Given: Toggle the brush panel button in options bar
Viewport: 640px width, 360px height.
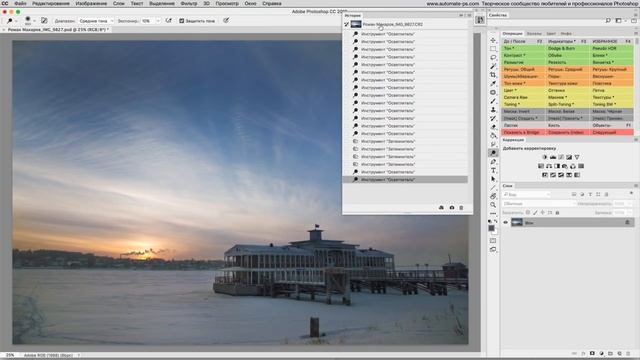Looking at the screenshot, I should [44, 20].
